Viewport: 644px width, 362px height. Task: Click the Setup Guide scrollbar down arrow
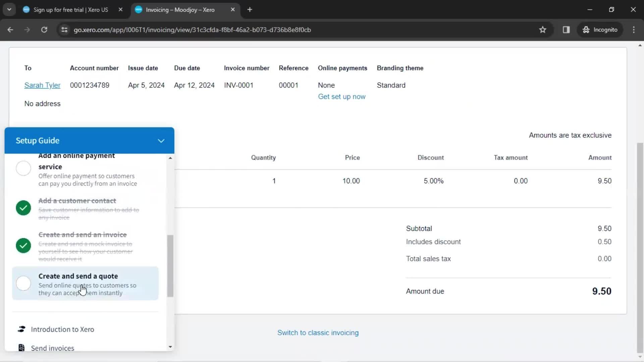click(x=170, y=347)
